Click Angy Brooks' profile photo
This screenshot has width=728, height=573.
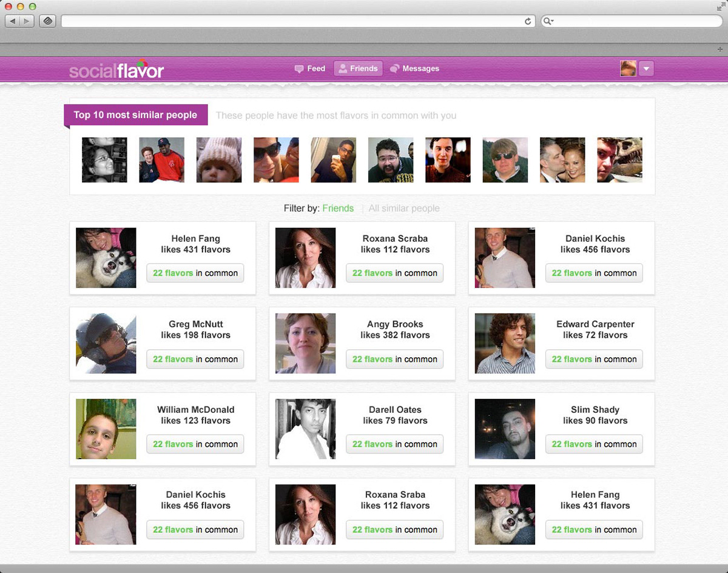point(306,343)
